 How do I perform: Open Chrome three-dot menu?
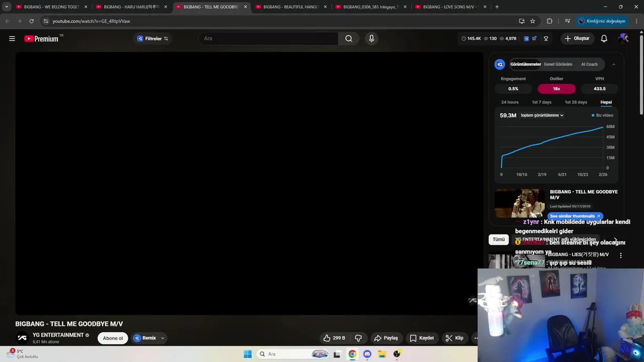pos(637,21)
